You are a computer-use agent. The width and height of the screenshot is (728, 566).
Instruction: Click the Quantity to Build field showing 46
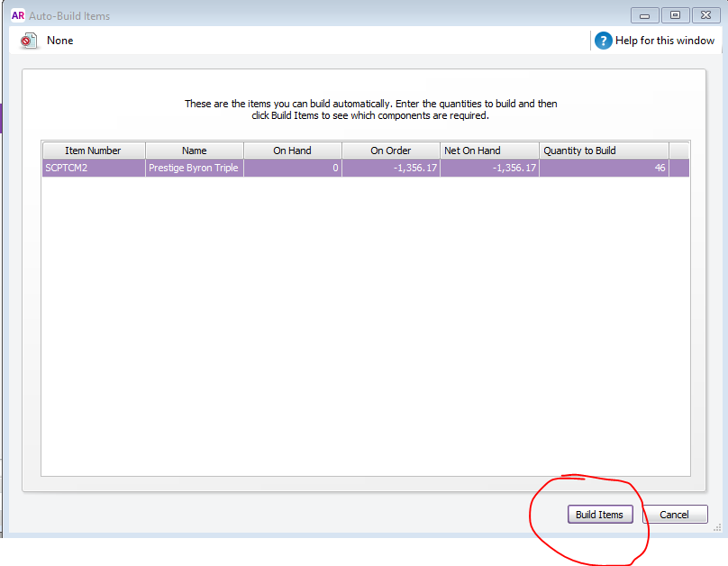(x=604, y=168)
